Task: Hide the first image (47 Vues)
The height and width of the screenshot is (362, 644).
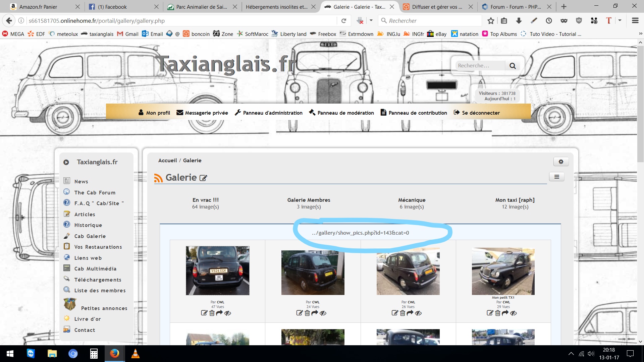Action: coord(228,313)
